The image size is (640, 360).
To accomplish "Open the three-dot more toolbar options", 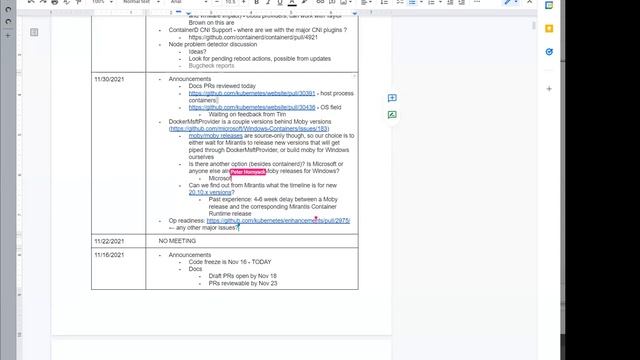I will (477, 2).
